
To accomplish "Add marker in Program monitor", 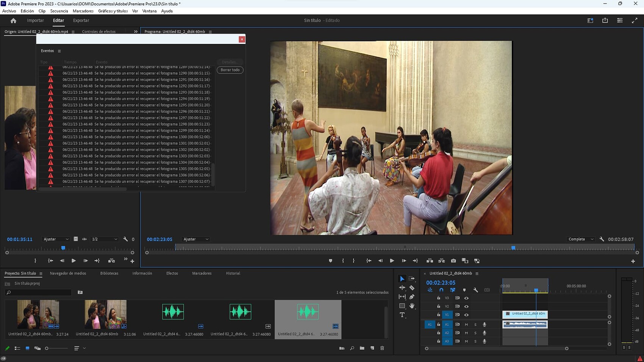I will point(330,261).
